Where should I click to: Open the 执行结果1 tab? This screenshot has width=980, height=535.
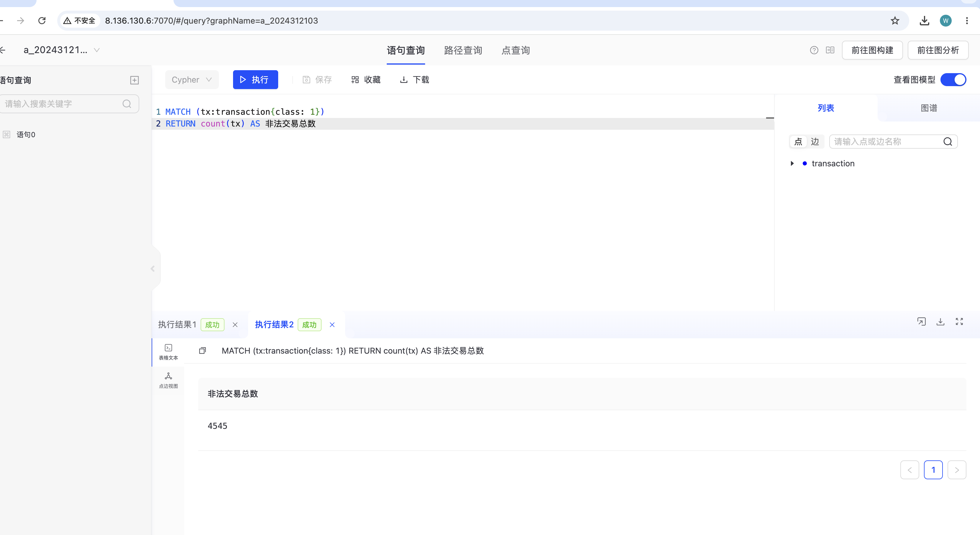[177, 324]
